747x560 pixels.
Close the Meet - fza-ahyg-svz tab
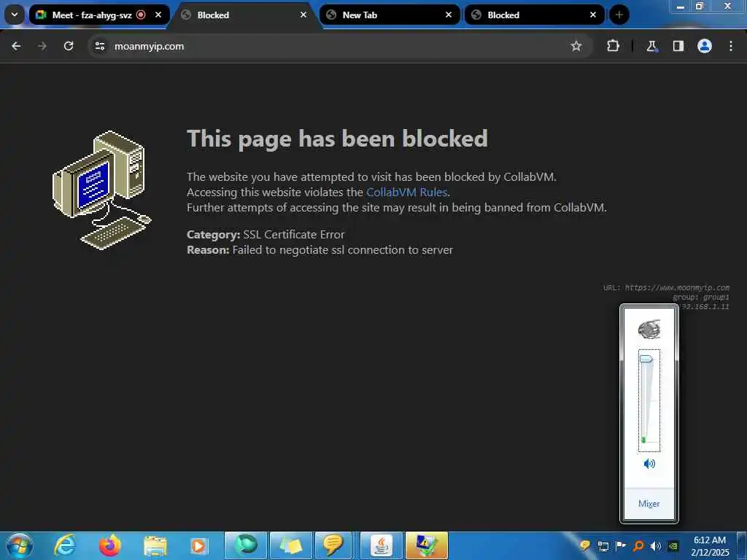(x=158, y=15)
